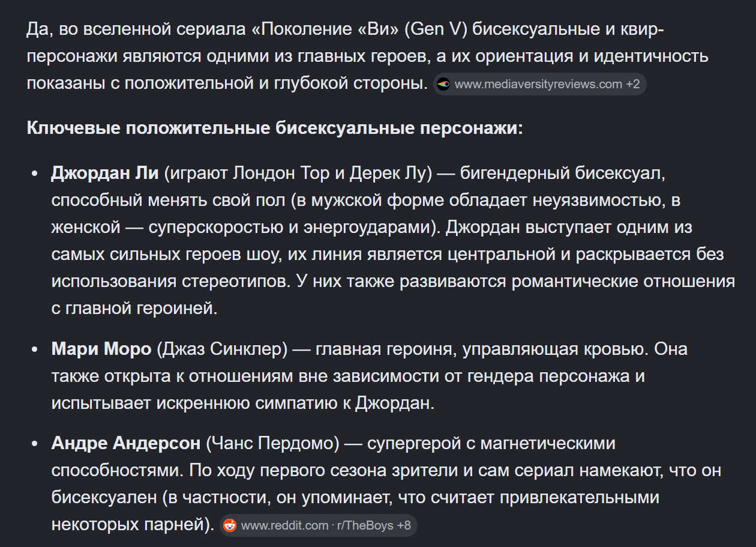Show the +2 additional sources
Viewport: 756px width, 547px height.
[x=633, y=84]
